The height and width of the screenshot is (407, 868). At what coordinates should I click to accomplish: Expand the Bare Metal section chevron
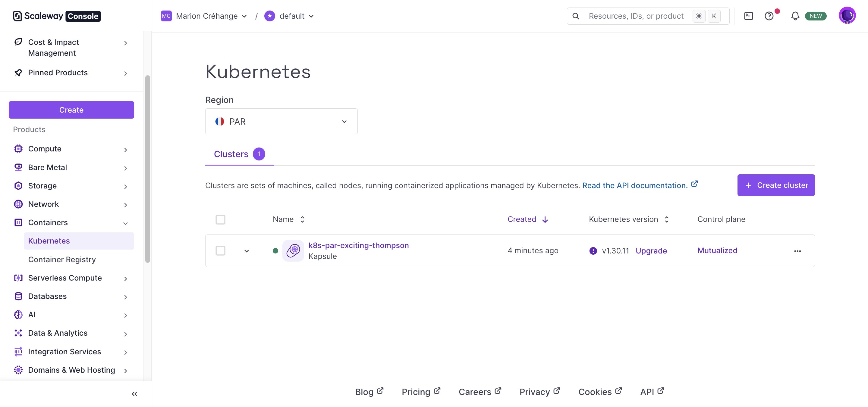point(125,168)
